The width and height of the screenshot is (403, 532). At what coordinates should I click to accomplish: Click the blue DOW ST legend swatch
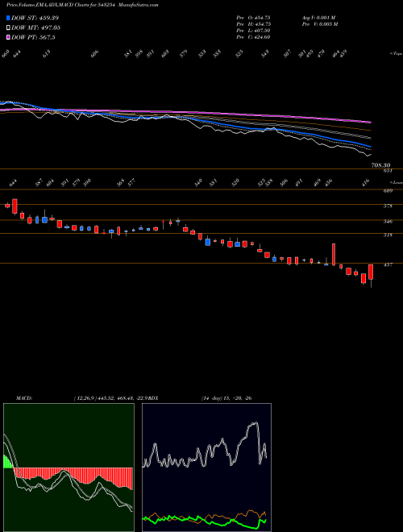[8, 18]
